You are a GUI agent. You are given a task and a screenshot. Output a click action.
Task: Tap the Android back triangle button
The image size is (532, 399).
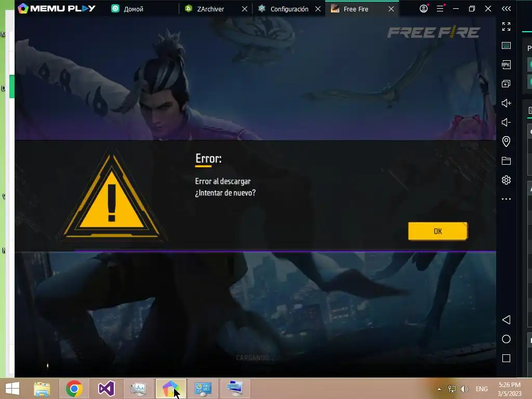[x=506, y=320]
